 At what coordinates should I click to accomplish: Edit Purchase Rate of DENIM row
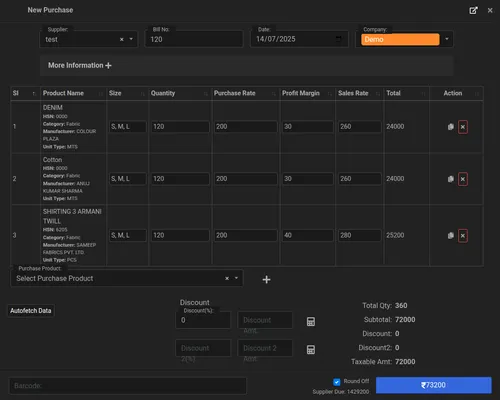coord(245,127)
